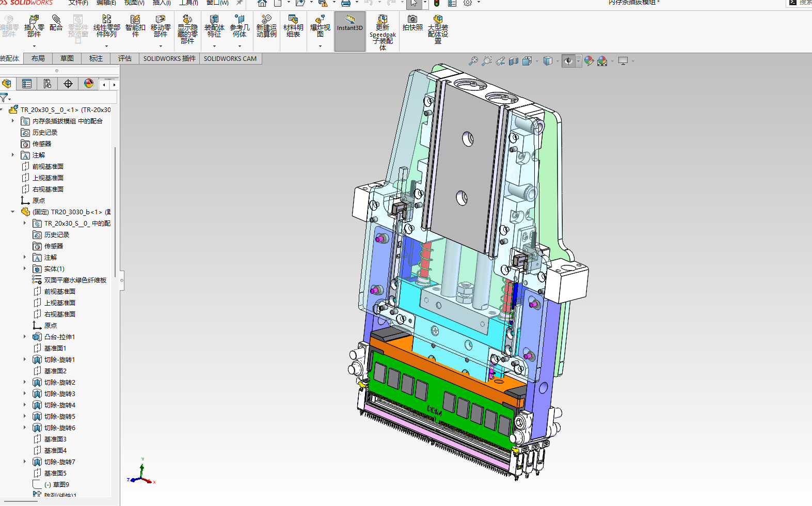Open the DimXpertManager crosshair tab
Viewport: 812px width, 506px height.
[x=68, y=84]
